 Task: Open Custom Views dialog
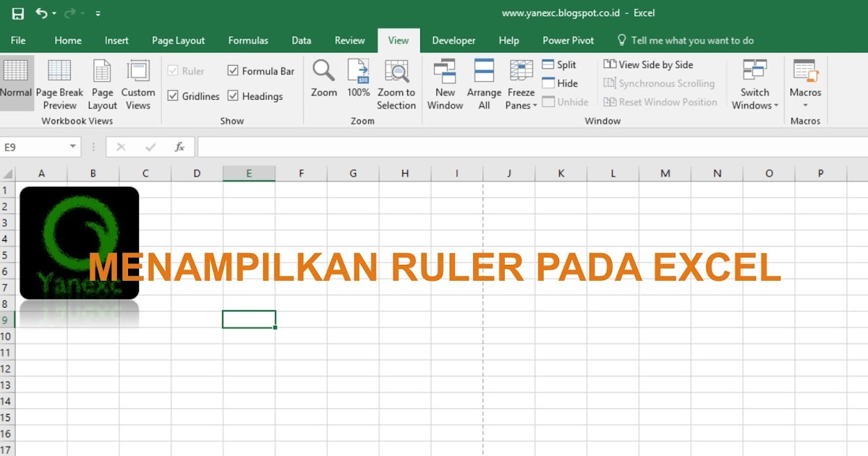point(138,84)
